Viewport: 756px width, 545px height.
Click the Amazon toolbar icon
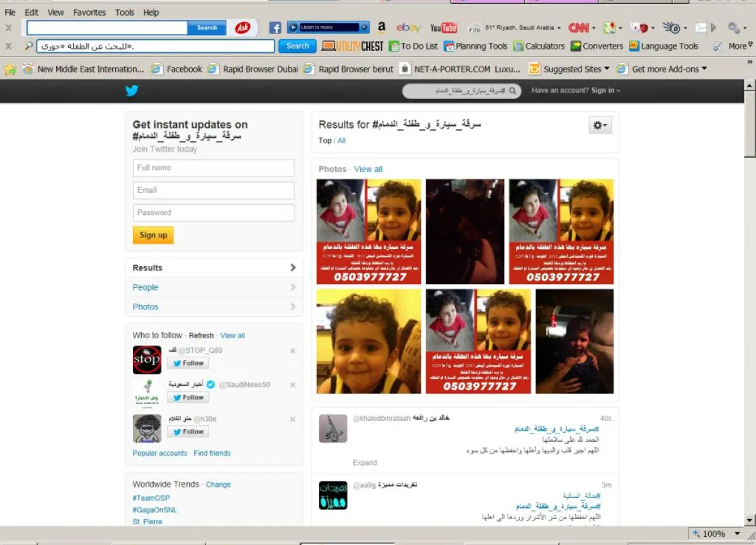pos(381,27)
